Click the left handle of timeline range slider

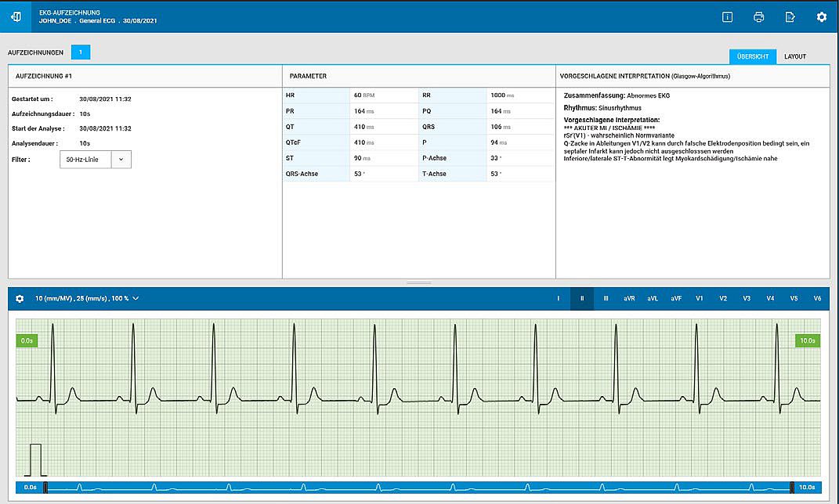click(45, 488)
